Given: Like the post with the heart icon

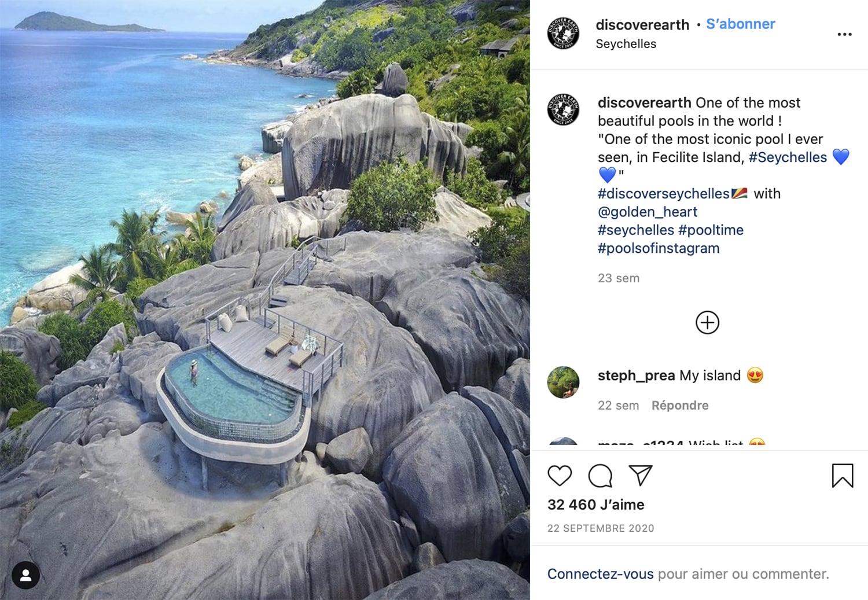Looking at the screenshot, I should 560,476.
